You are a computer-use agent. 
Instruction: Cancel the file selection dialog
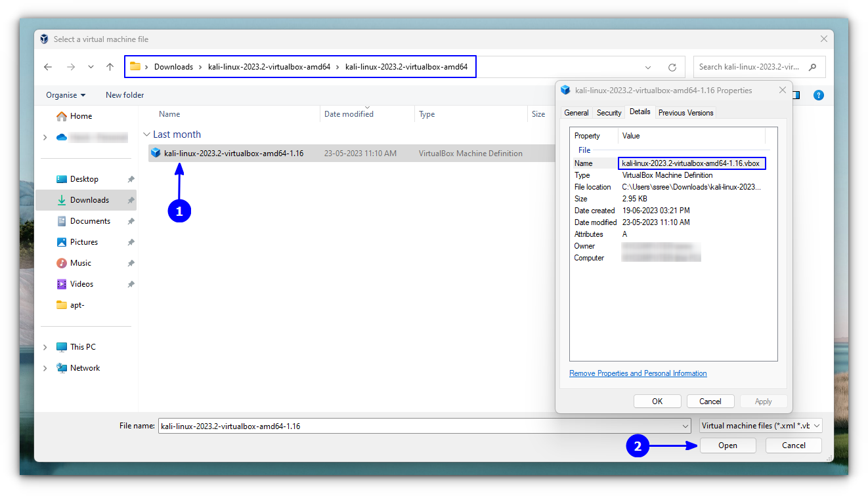(794, 445)
